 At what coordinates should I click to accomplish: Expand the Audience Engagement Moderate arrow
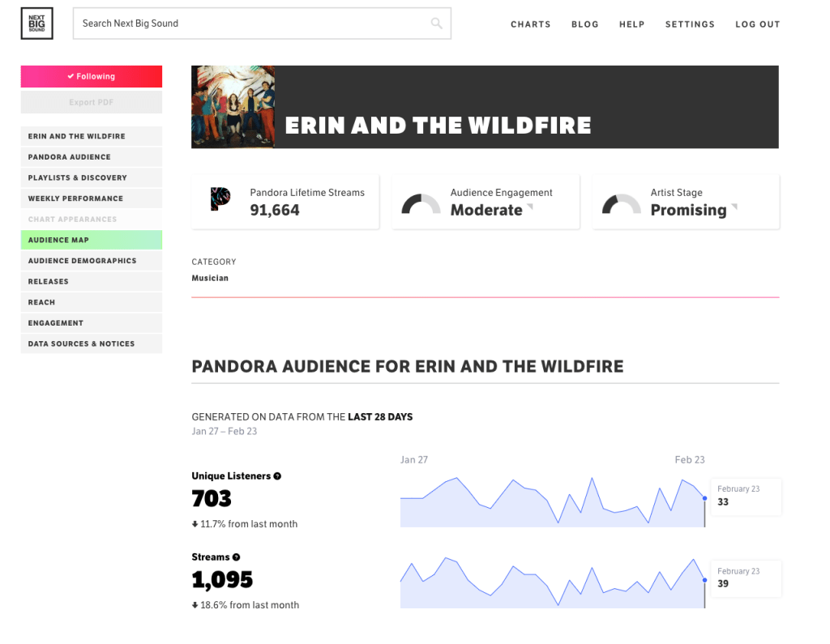[530, 207]
